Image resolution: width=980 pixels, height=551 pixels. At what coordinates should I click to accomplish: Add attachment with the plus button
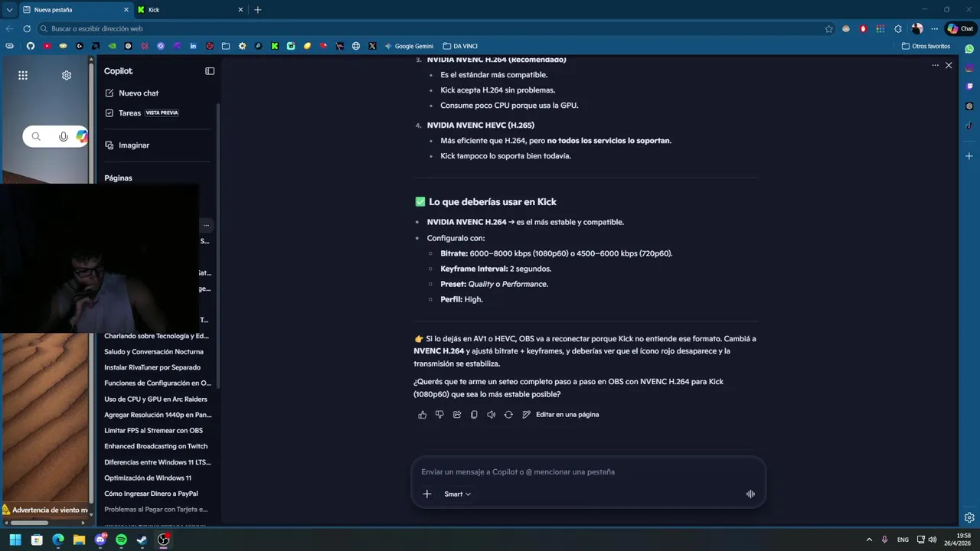click(427, 494)
